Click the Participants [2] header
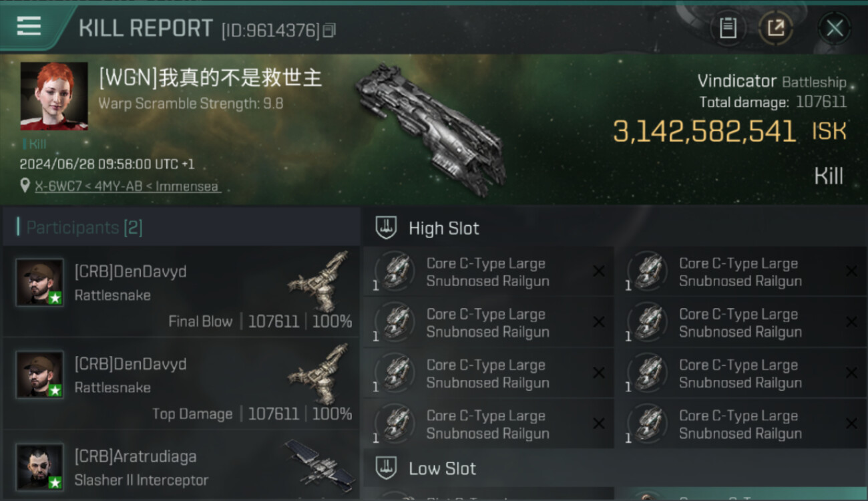 click(80, 227)
